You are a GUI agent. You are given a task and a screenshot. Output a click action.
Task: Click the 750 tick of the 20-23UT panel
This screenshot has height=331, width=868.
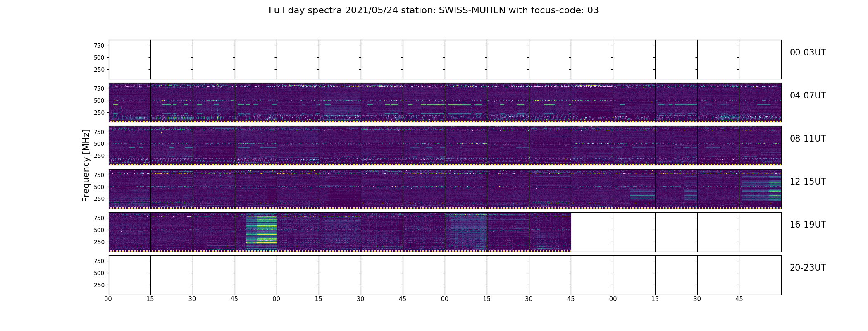tap(99, 261)
